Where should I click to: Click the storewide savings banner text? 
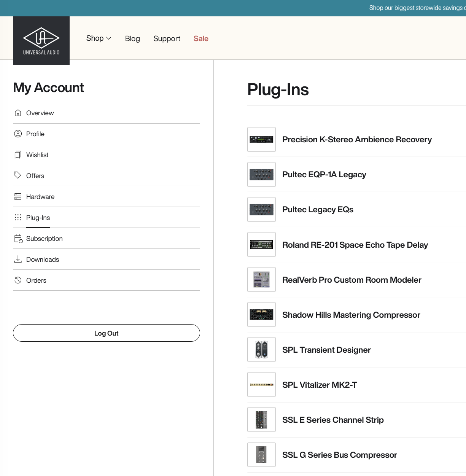417,8
